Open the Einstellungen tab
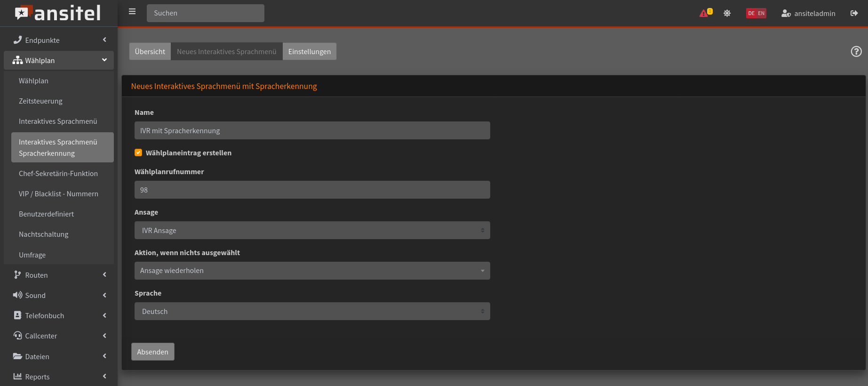868x386 pixels. (309, 52)
